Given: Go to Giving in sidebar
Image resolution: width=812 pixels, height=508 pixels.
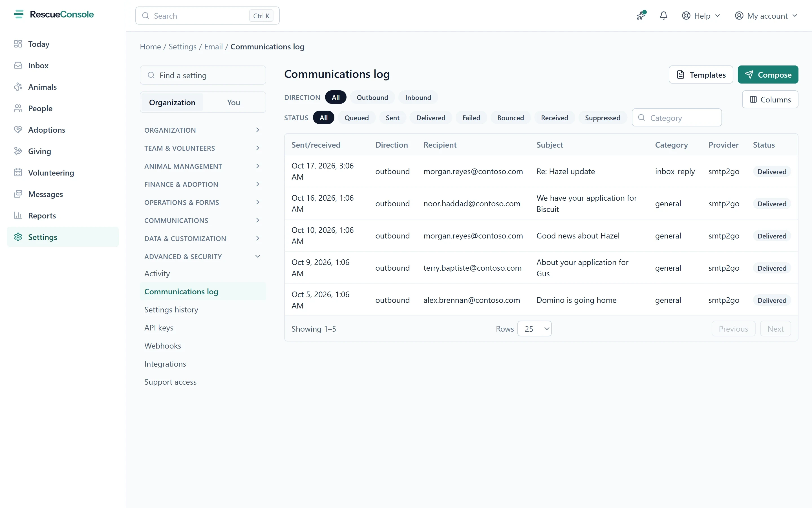Looking at the screenshot, I should 63,151.
